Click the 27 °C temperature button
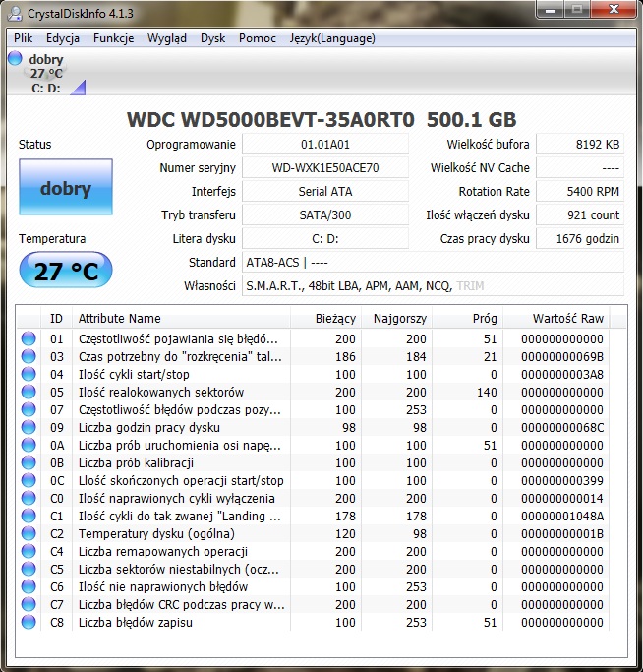643x672 pixels. click(x=66, y=270)
